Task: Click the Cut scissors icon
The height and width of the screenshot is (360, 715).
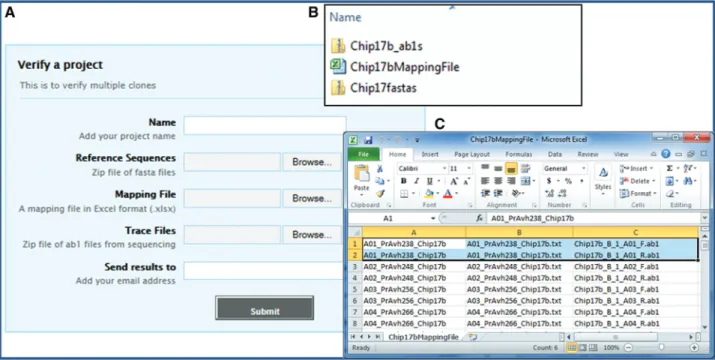Action: tap(380, 169)
